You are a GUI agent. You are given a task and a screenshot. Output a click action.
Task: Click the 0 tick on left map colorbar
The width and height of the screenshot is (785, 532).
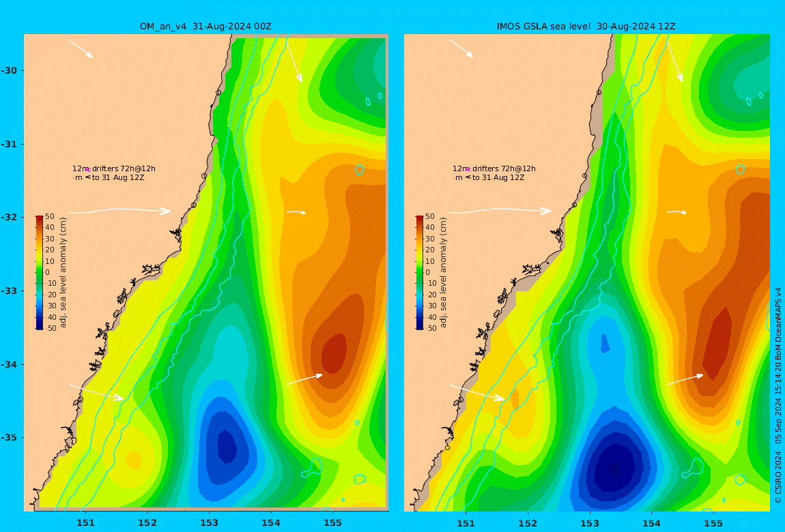(48, 273)
